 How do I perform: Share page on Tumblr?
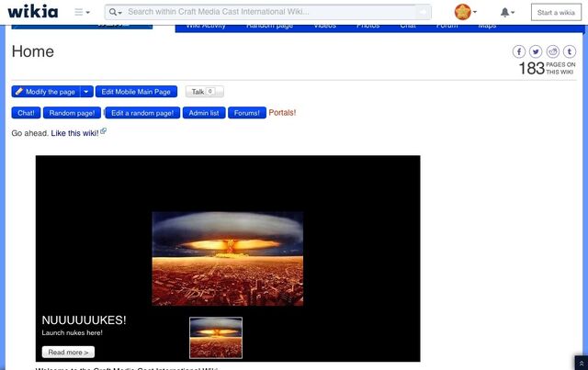click(570, 51)
